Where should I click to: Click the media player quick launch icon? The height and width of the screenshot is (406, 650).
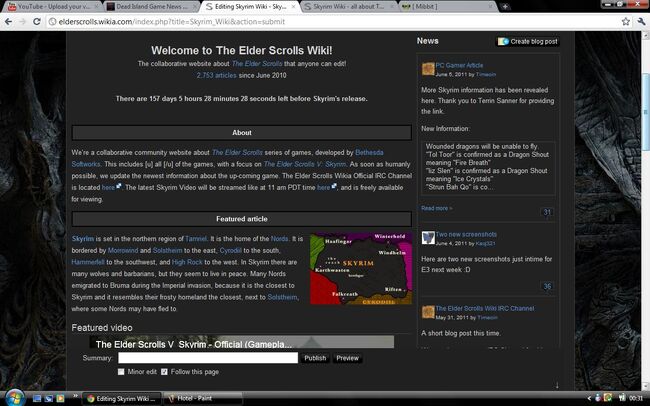click(x=60, y=399)
